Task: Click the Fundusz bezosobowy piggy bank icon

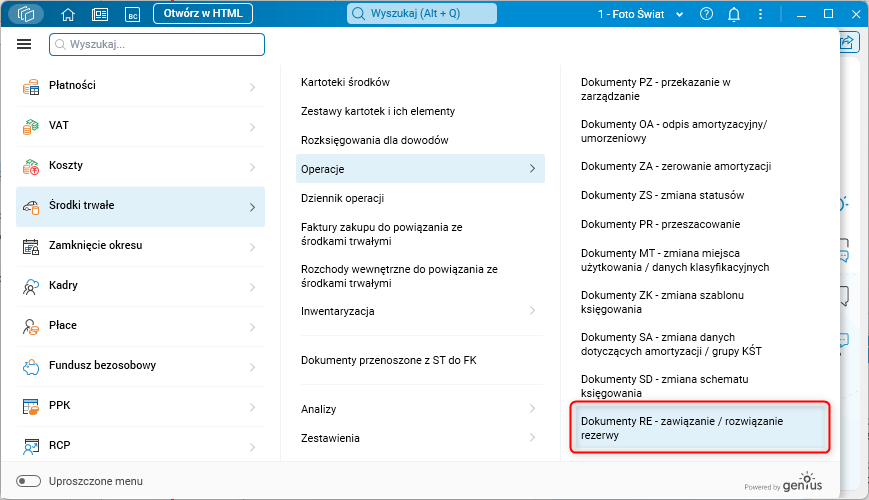Action: (31, 366)
